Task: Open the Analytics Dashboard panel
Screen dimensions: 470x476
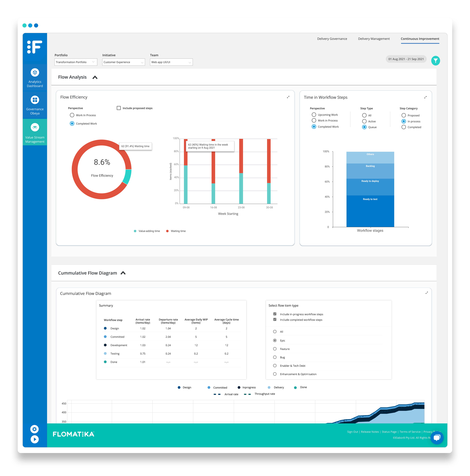Action: (35, 78)
